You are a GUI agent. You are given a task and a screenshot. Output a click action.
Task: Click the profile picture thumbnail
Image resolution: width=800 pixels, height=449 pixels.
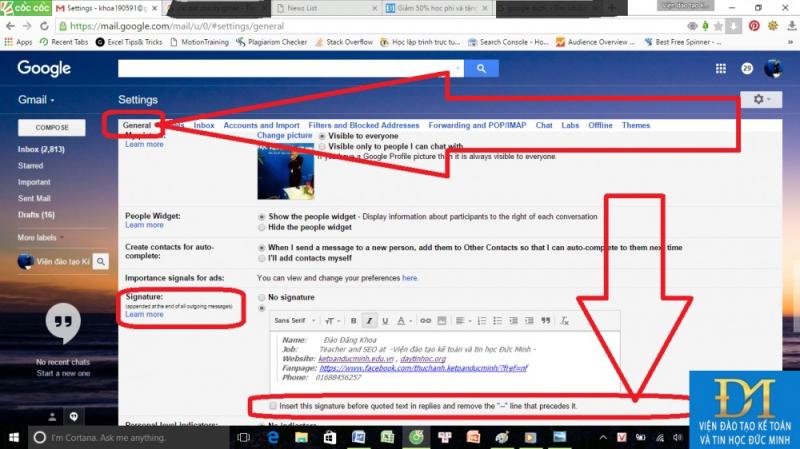coord(286,172)
